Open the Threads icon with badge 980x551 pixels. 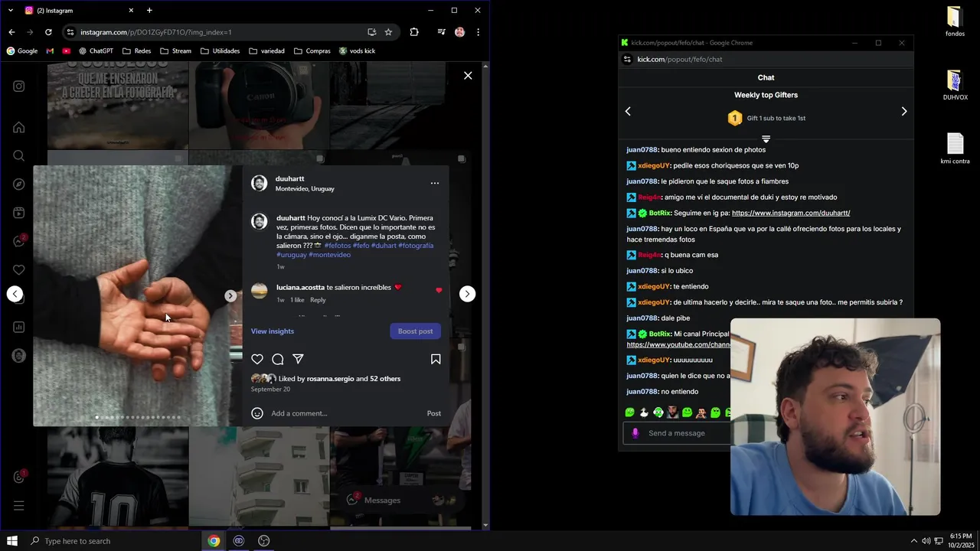pos(19,478)
